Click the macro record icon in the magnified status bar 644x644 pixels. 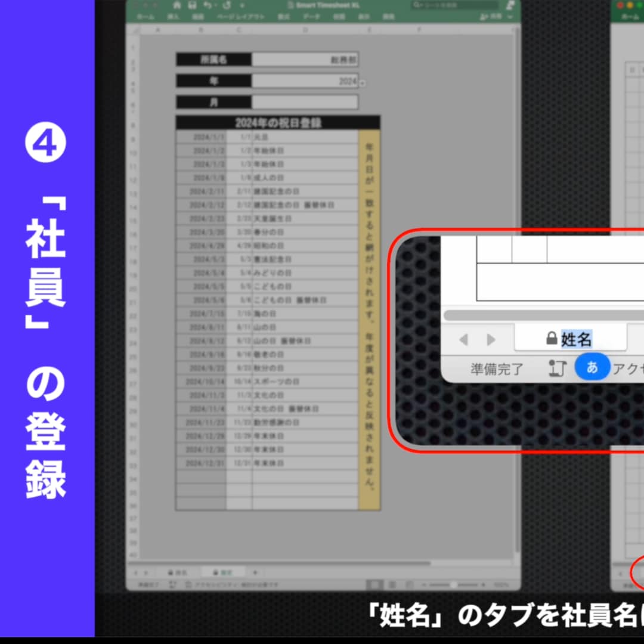click(558, 369)
